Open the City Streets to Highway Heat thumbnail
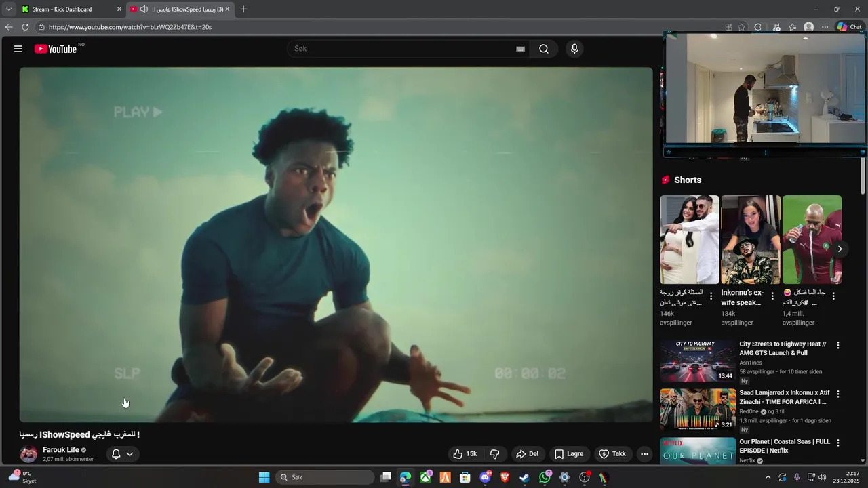This screenshot has width=868, height=488. (x=698, y=361)
